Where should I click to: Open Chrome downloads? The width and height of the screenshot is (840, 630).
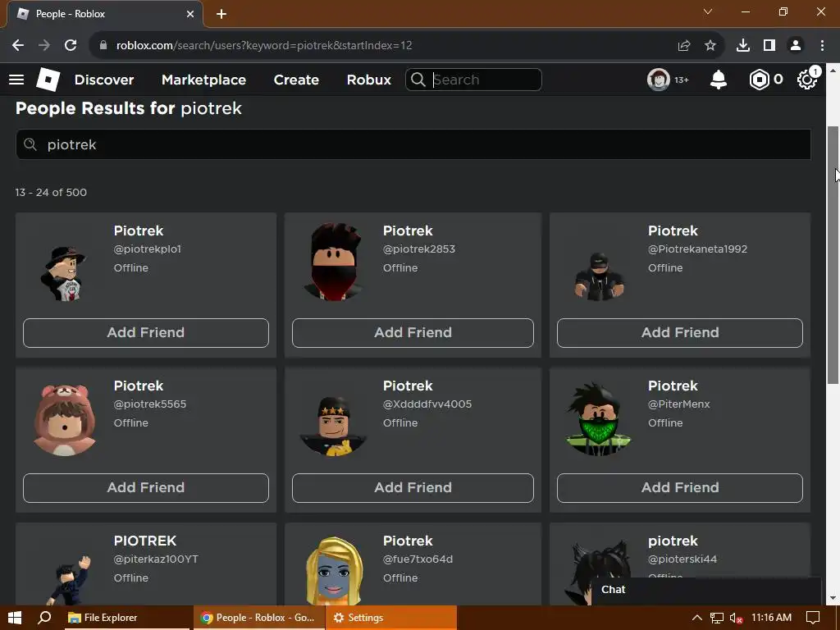click(743, 46)
